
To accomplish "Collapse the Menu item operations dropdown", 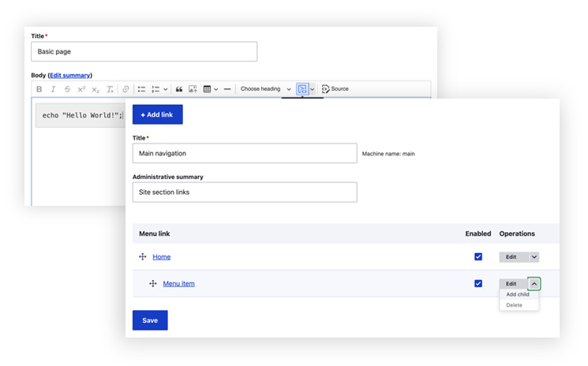I will coord(534,284).
